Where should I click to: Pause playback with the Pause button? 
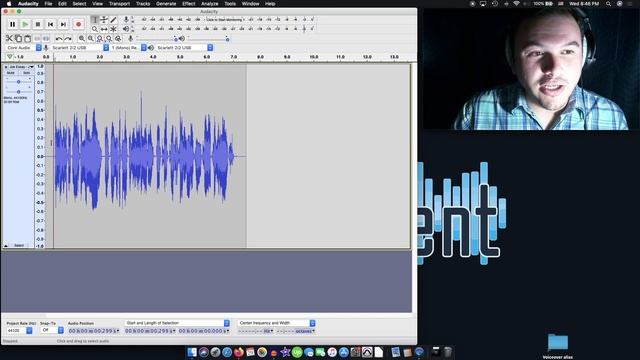(13, 24)
